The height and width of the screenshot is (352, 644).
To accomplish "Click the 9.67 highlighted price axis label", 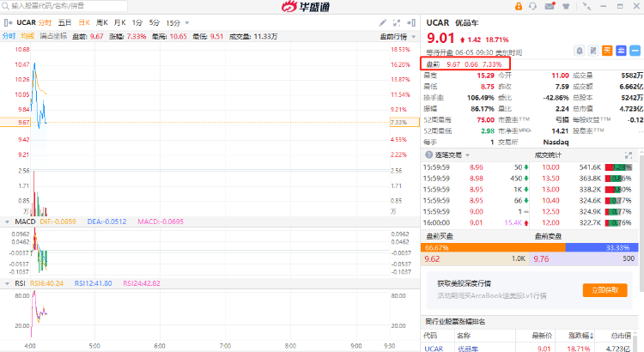I will [x=15, y=123].
